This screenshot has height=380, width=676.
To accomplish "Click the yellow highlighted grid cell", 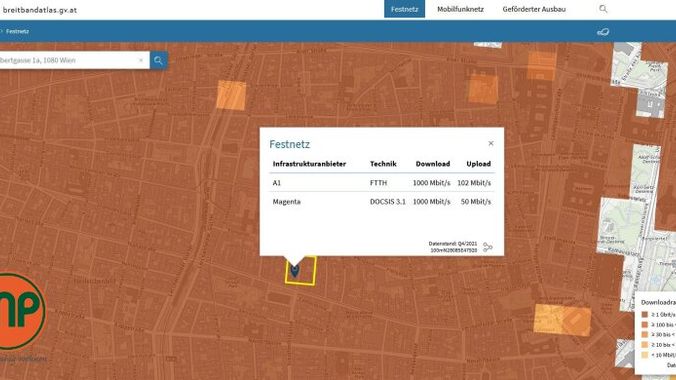I will point(300,270).
